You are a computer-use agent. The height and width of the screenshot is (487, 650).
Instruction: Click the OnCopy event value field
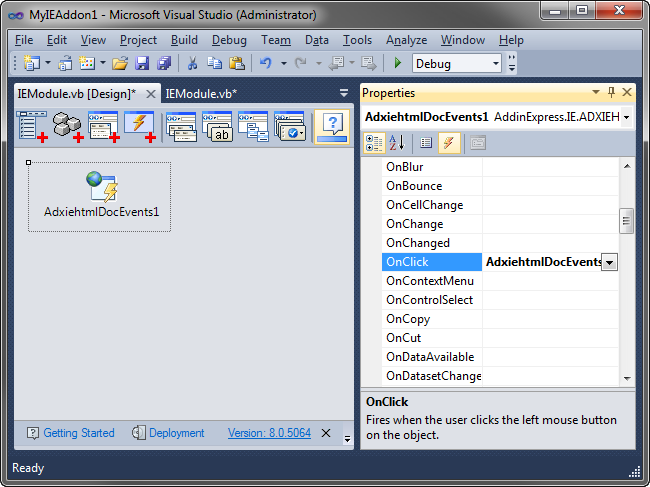click(550, 319)
